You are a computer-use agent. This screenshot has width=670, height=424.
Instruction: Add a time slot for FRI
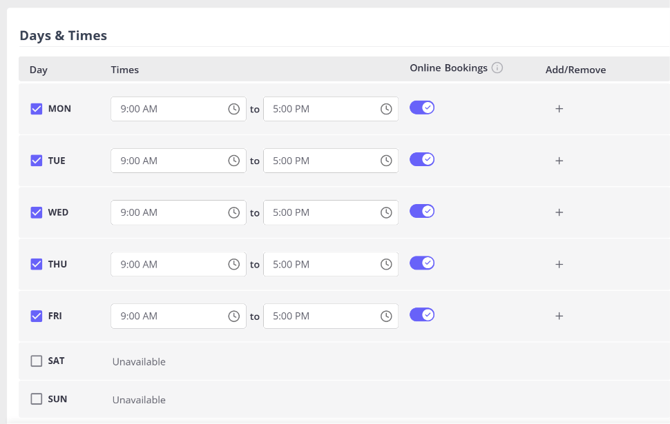click(559, 316)
